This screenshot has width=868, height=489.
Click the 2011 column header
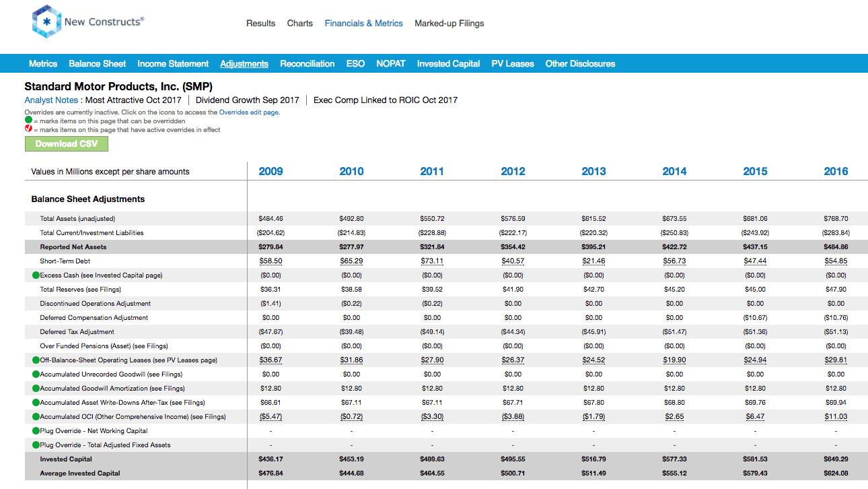point(432,171)
